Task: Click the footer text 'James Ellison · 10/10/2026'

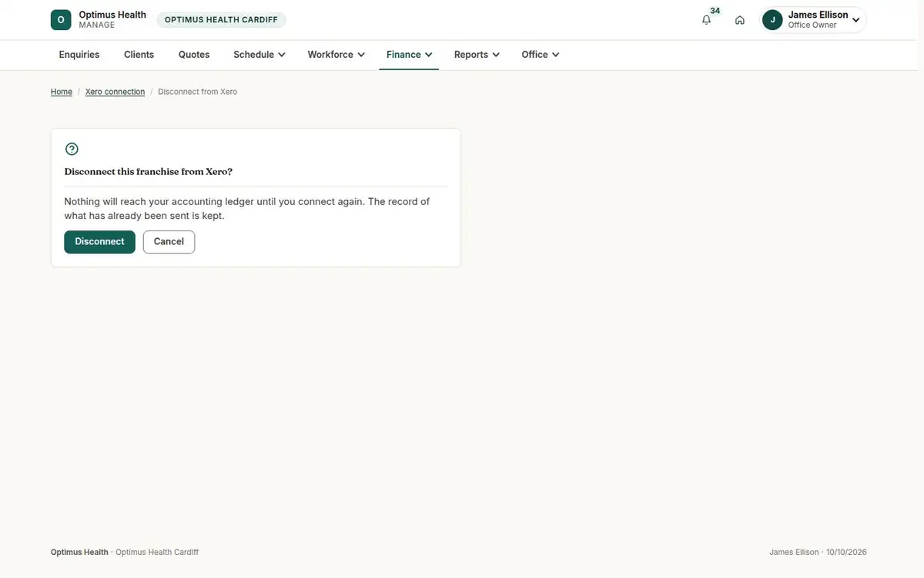Action: tap(818, 553)
